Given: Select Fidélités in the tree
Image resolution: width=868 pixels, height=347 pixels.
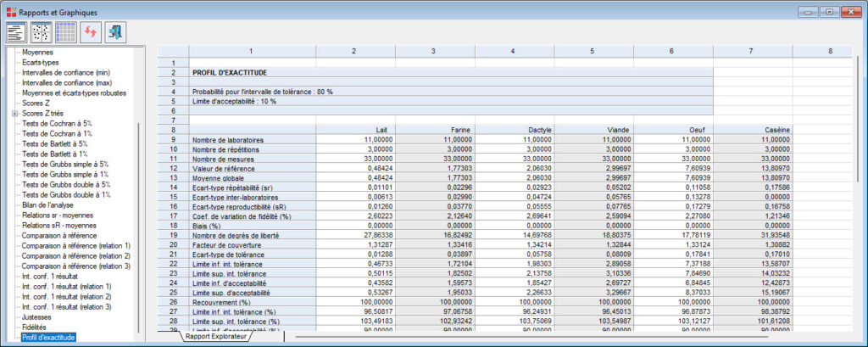Looking at the screenshot, I should [x=34, y=327].
